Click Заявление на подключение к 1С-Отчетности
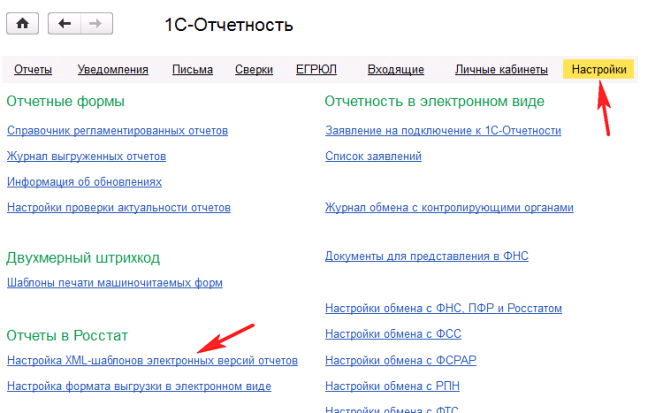 click(443, 131)
